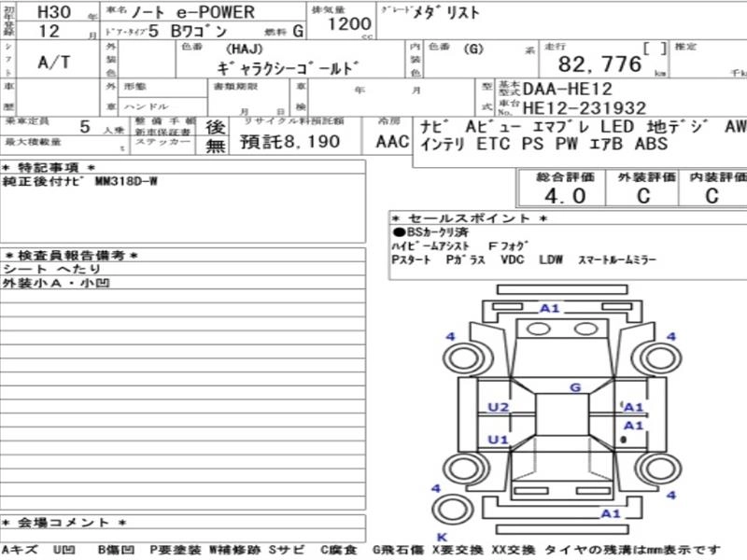Image resolution: width=747 pixels, height=560 pixels.
Task: Select sales point "VDC"
Action: coord(512,260)
